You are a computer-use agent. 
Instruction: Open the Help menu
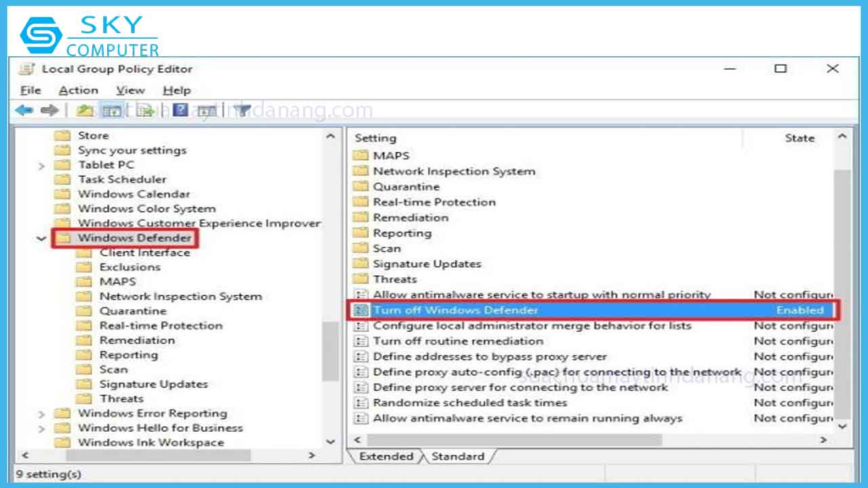tap(176, 90)
